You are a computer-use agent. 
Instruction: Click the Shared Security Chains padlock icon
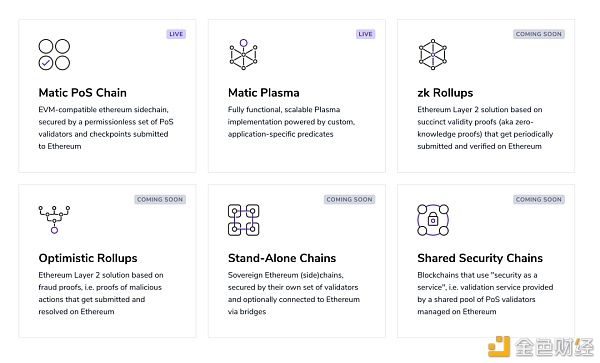click(x=433, y=220)
